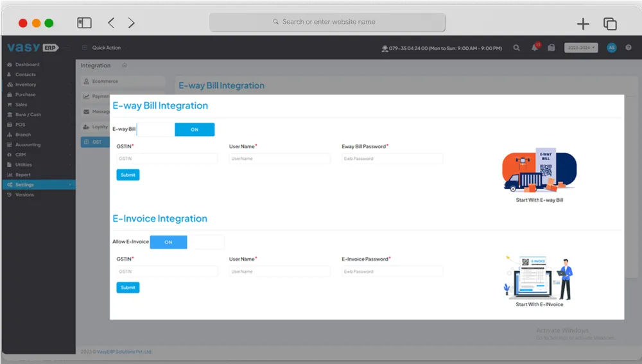Submit the E-Invoice form

coord(128,288)
